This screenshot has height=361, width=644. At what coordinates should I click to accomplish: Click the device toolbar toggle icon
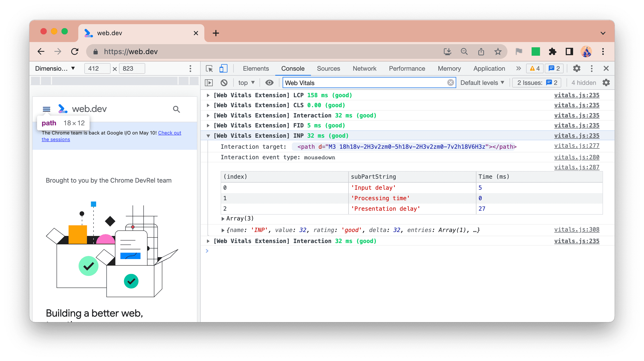tap(222, 69)
